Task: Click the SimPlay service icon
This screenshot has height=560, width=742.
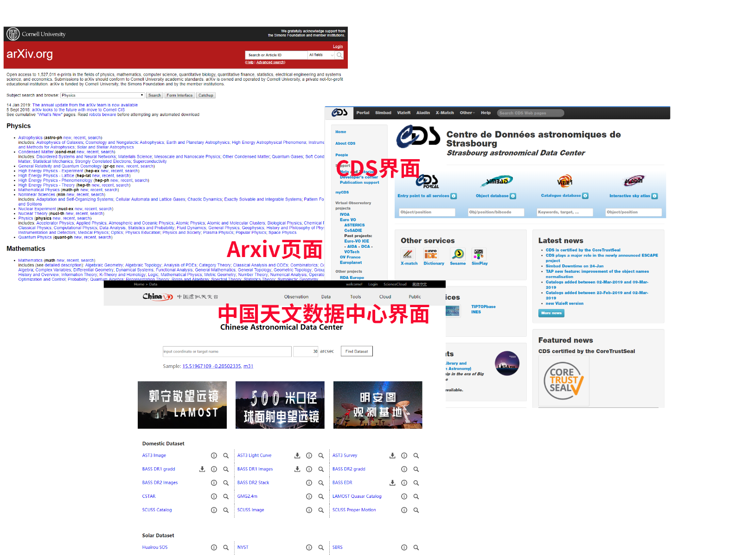Action: click(478, 254)
